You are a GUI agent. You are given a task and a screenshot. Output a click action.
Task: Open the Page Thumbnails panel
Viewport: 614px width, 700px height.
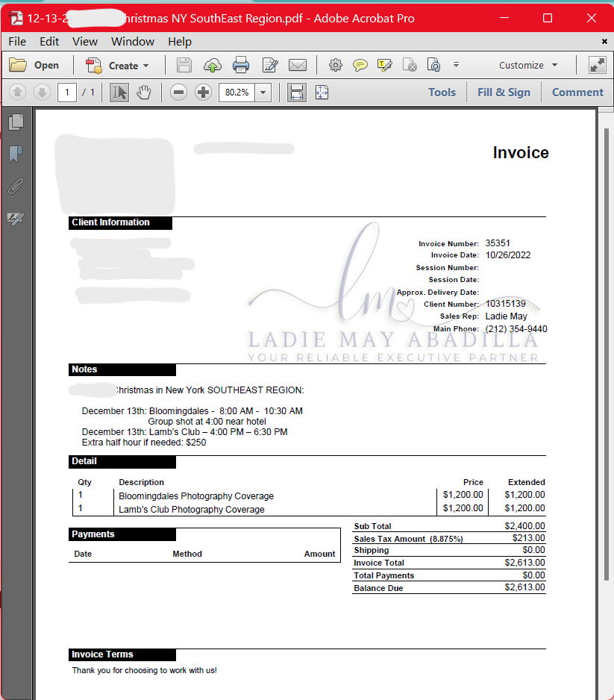[x=16, y=122]
